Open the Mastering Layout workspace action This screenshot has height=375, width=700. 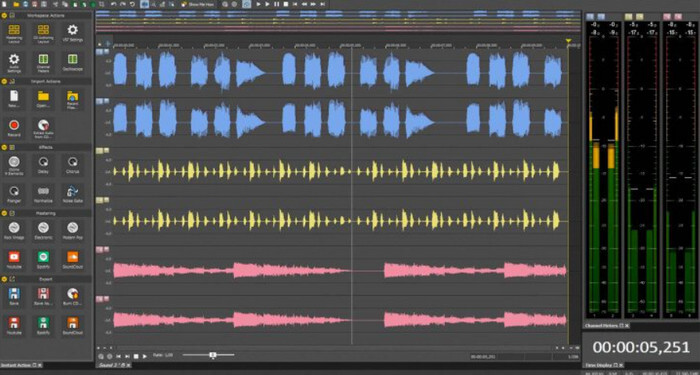[x=14, y=33]
